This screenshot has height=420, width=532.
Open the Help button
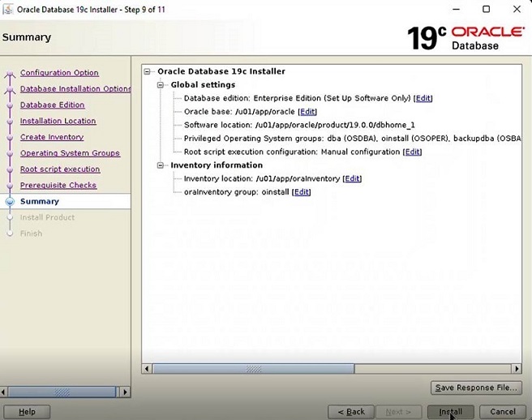(x=27, y=412)
